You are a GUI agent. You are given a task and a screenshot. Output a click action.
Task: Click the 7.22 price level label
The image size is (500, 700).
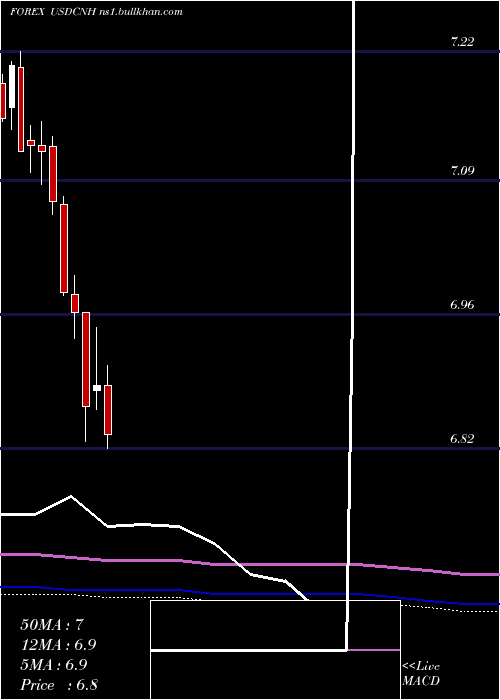pos(462,42)
